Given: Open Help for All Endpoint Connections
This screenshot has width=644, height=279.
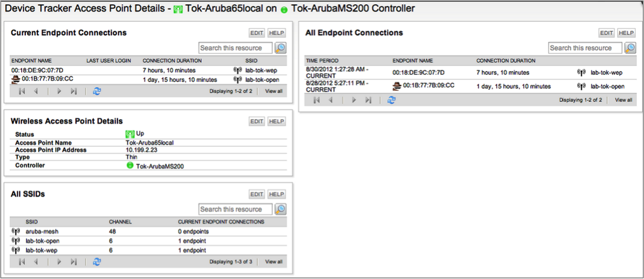Looking at the screenshot, I should [x=626, y=33].
